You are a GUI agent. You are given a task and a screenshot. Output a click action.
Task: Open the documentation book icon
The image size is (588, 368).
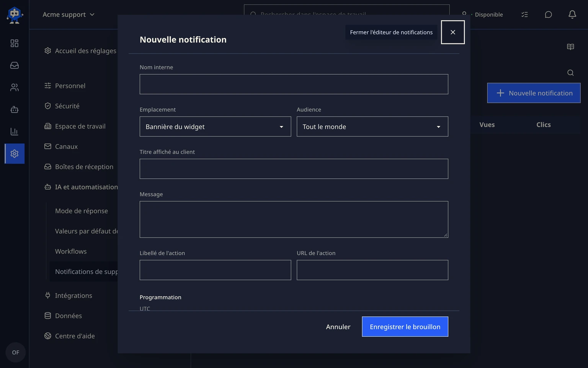[x=570, y=47]
